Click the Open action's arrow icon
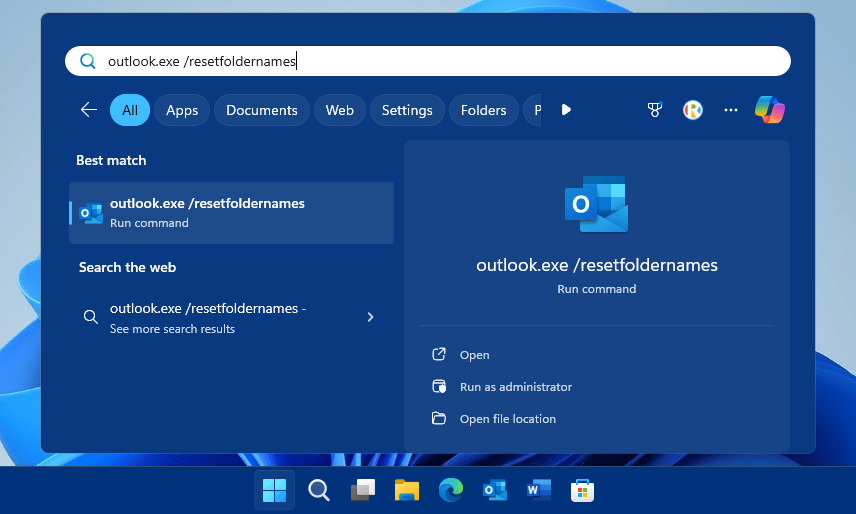 coord(439,354)
